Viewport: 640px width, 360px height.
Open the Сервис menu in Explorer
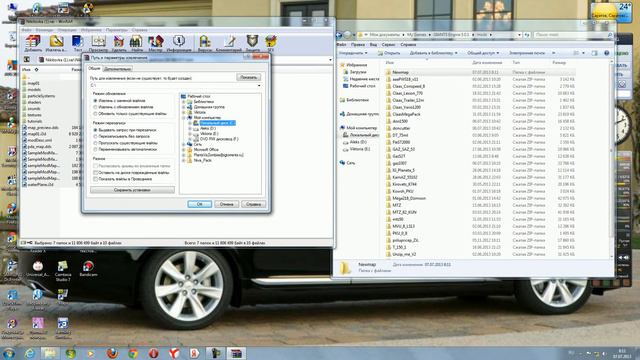[x=388, y=44]
